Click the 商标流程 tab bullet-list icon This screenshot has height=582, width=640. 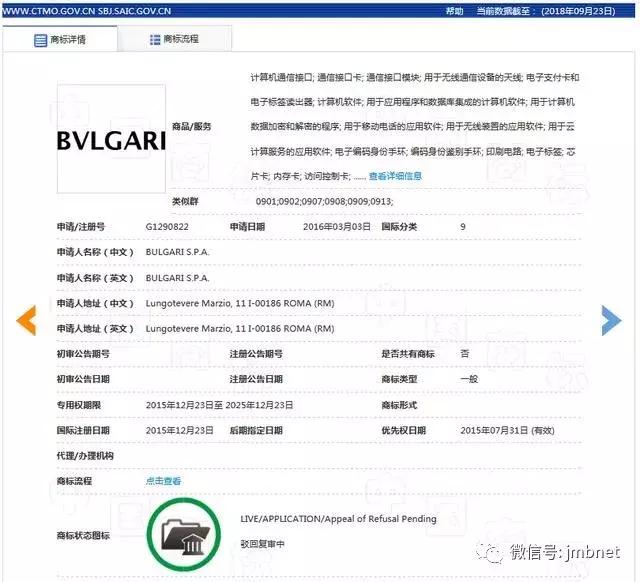point(155,40)
